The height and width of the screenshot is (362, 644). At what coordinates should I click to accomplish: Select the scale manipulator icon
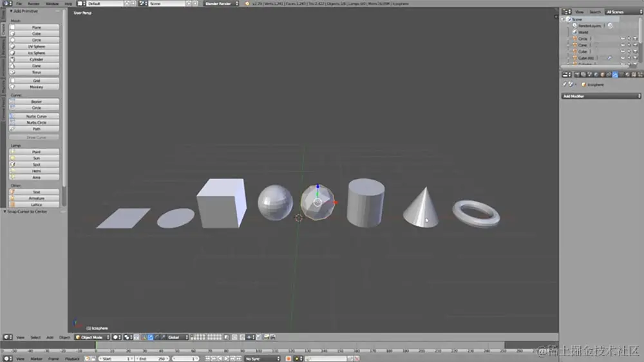pos(163,338)
